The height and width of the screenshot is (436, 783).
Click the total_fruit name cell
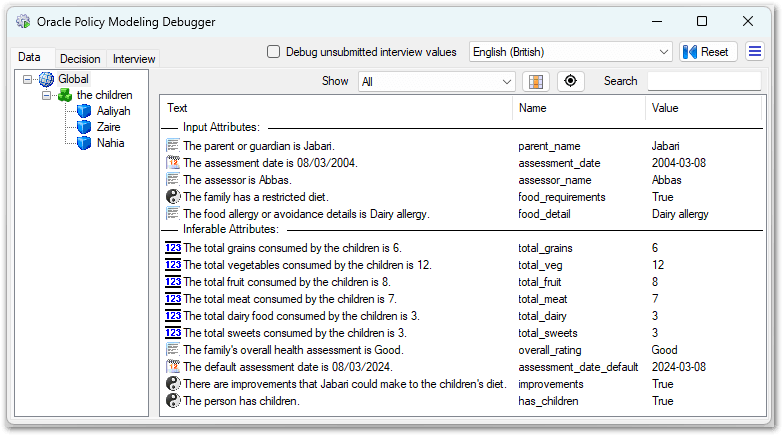[x=539, y=282]
